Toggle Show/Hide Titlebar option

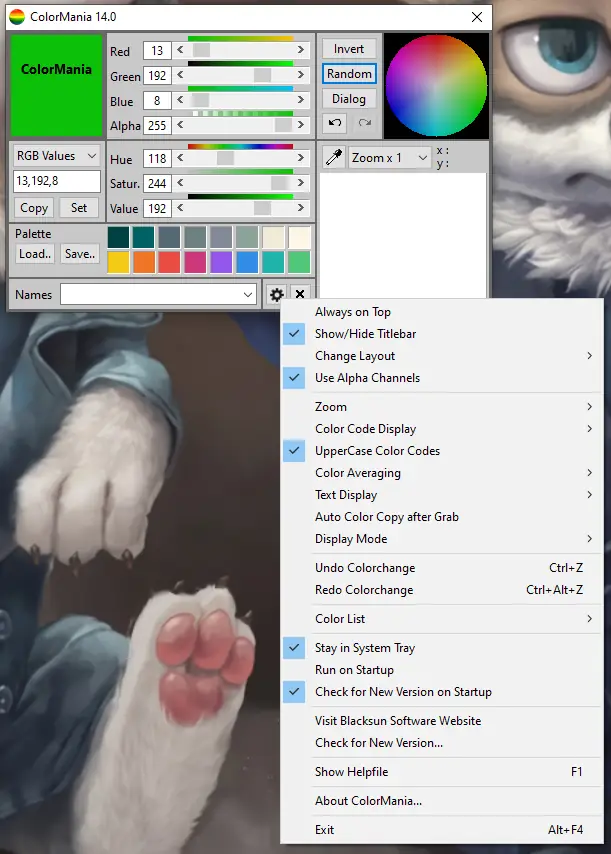point(442,334)
